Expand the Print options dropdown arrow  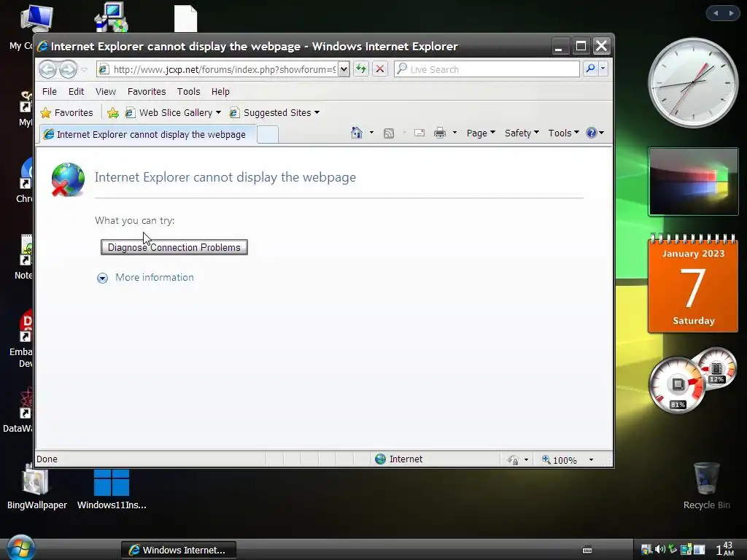click(454, 133)
